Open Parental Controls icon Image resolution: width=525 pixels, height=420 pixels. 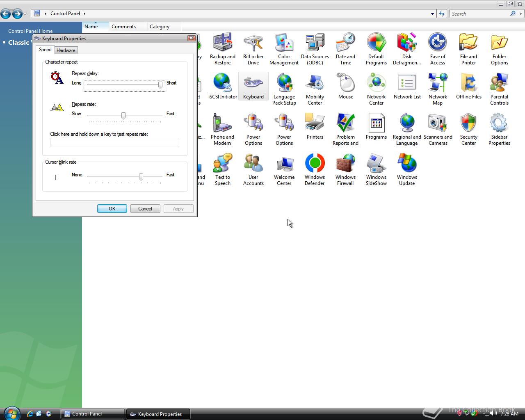click(x=499, y=89)
